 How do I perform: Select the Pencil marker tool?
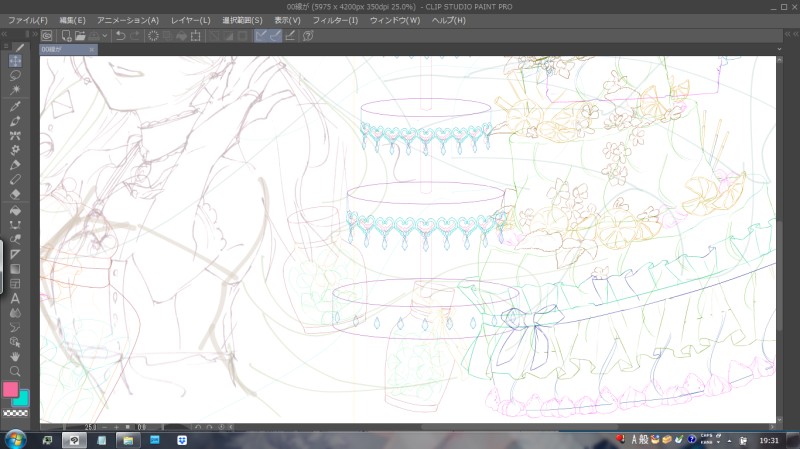point(15,165)
